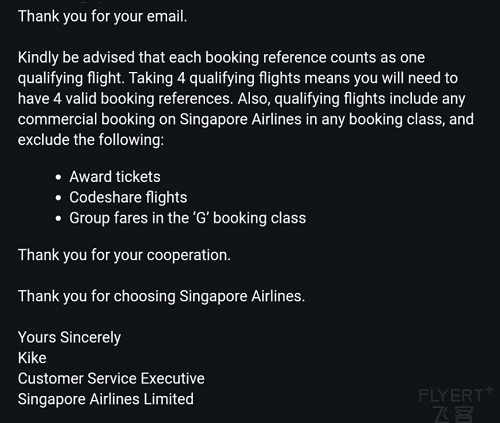Click 'Thank you for choosing Singapore Airlines'

tap(161, 296)
